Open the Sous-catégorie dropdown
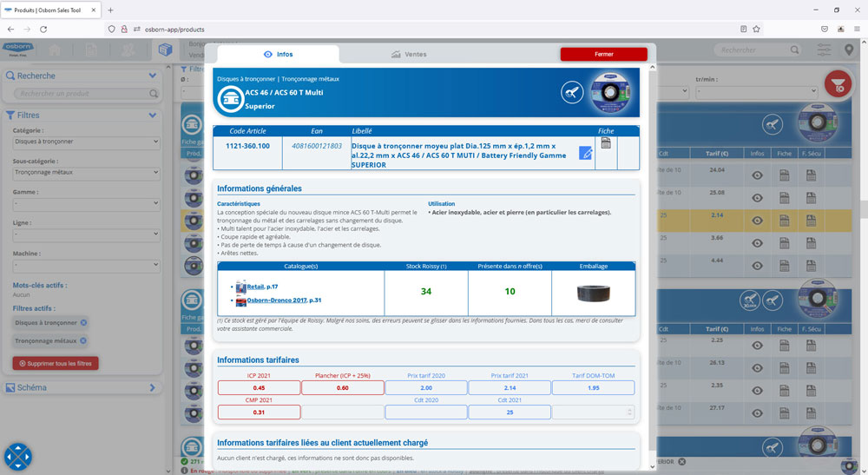This screenshot has width=868, height=475. pos(86,173)
